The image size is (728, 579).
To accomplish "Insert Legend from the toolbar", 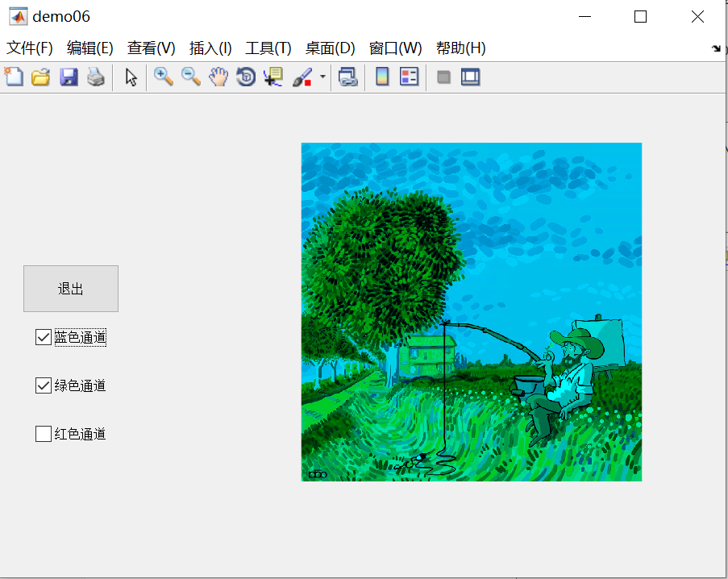I will (409, 77).
